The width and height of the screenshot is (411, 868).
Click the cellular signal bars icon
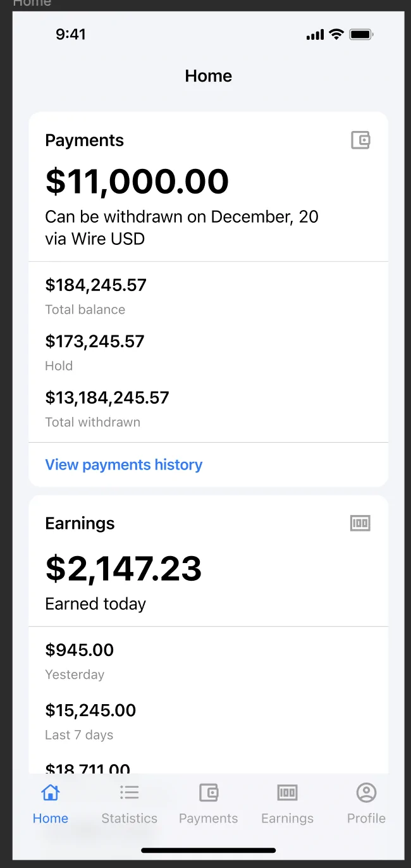(x=315, y=35)
